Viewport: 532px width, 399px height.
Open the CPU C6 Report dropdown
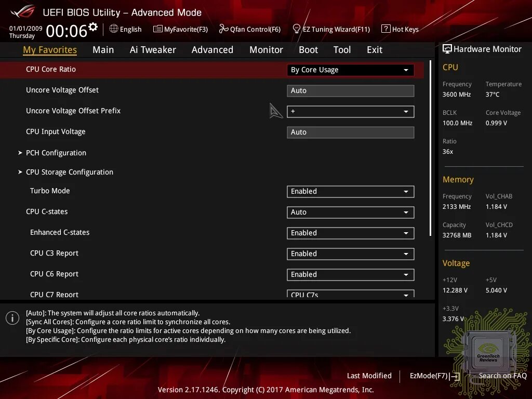pyautogui.click(x=351, y=274)
